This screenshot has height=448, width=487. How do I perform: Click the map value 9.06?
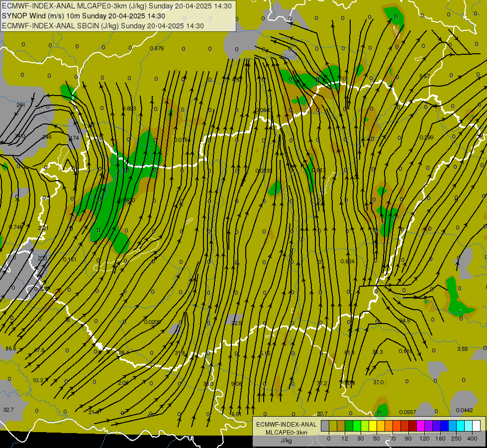pos(237,384)
